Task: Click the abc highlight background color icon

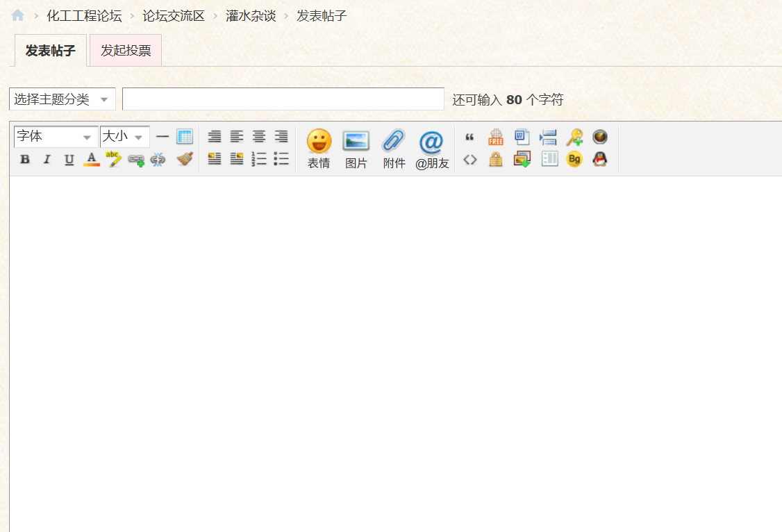Action: click(x=113, y=159)
